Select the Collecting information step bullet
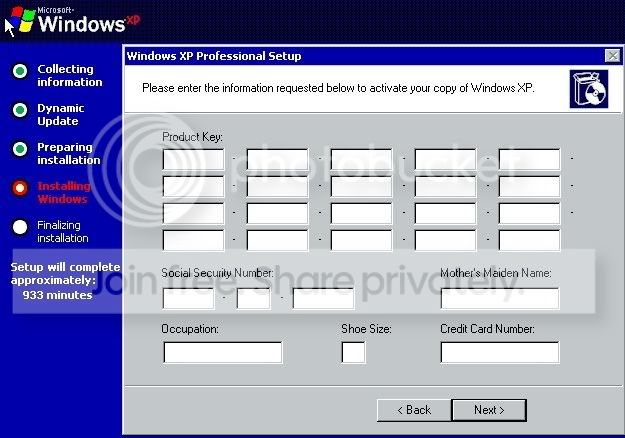Image resolution: width=625 pixels, height=438 pixels. pyautogui.click(x=20, y=71)
